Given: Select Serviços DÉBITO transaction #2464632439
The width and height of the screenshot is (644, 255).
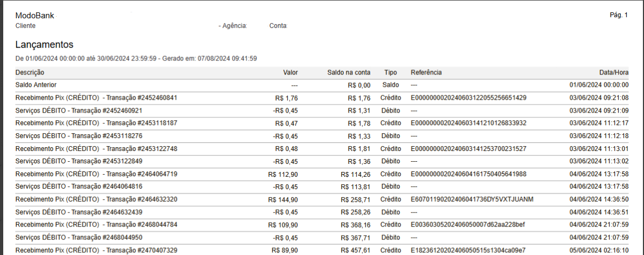Looking at the screenshot, I should click(79, 212).
